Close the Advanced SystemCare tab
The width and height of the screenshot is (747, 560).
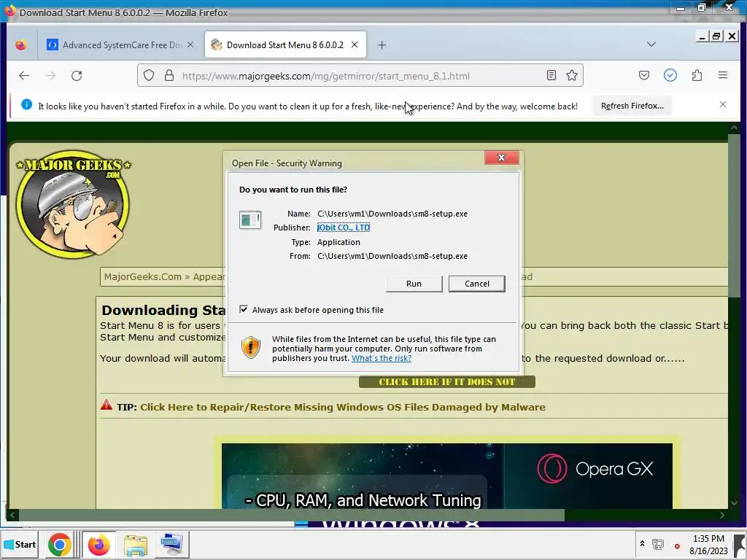190,44
